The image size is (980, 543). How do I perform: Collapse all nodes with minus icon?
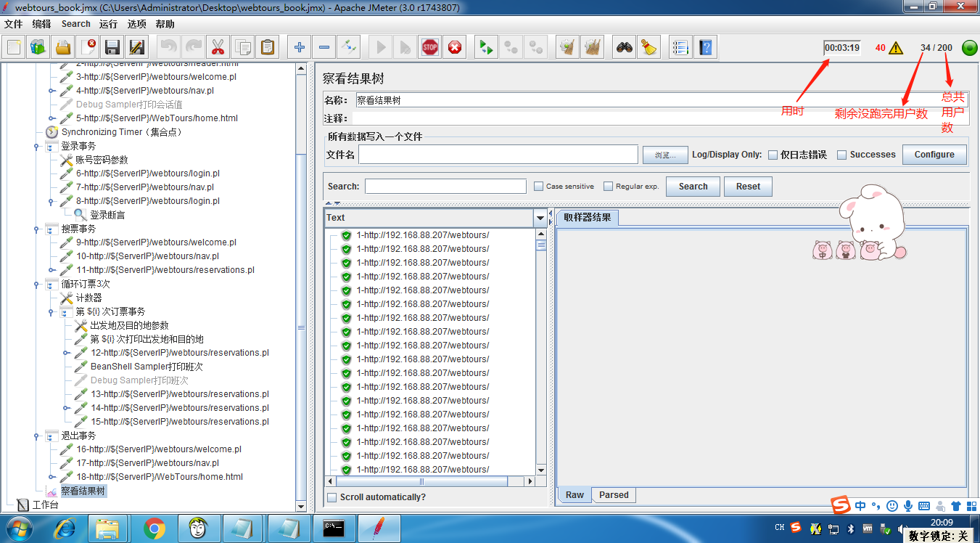click(x=324, y=48)
